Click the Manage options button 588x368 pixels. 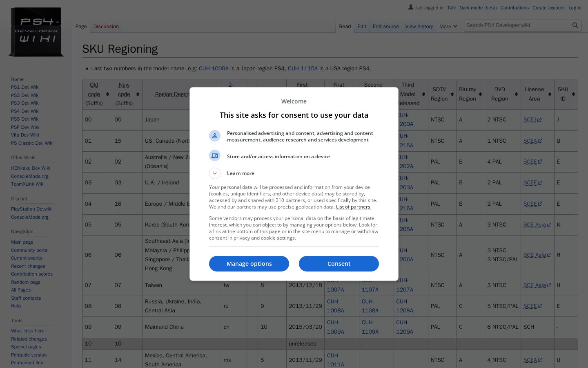(249, 264)
